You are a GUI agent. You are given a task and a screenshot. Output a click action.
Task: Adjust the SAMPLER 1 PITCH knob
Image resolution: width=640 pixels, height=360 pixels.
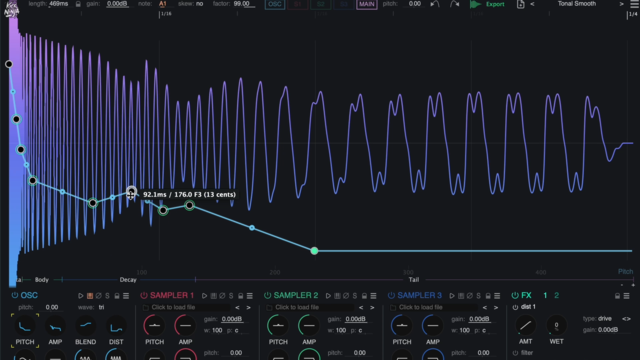tap(154, 325)
